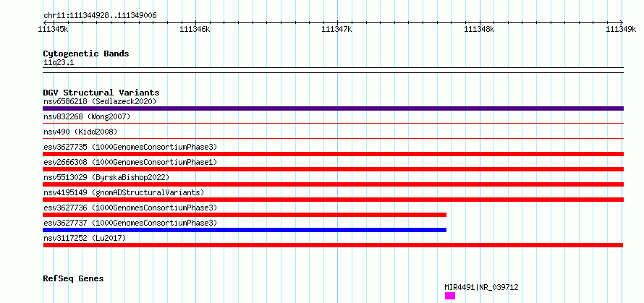Select the red esv2666308 variant bar

click(x=333, y=169)
